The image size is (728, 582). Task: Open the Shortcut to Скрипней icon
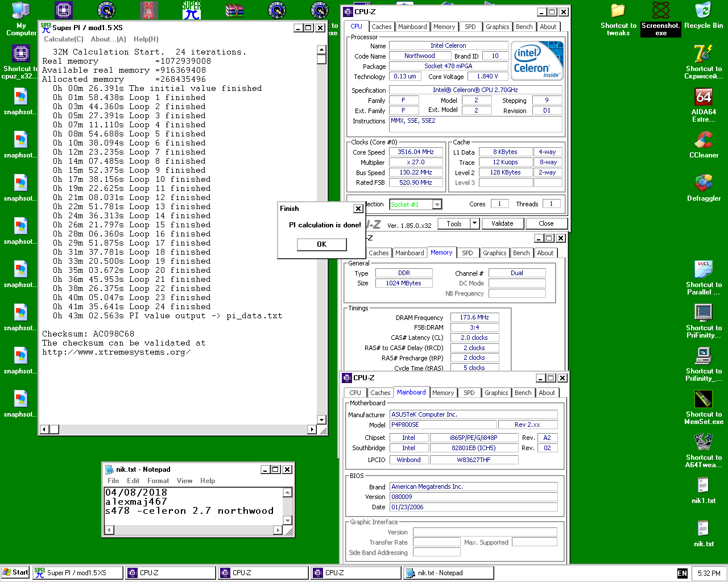point(704,63)
